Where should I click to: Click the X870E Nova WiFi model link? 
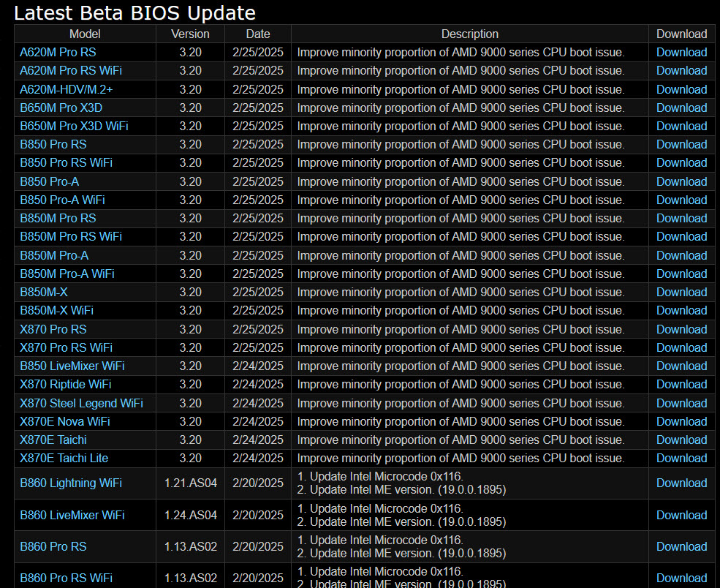tap(65, 422)
